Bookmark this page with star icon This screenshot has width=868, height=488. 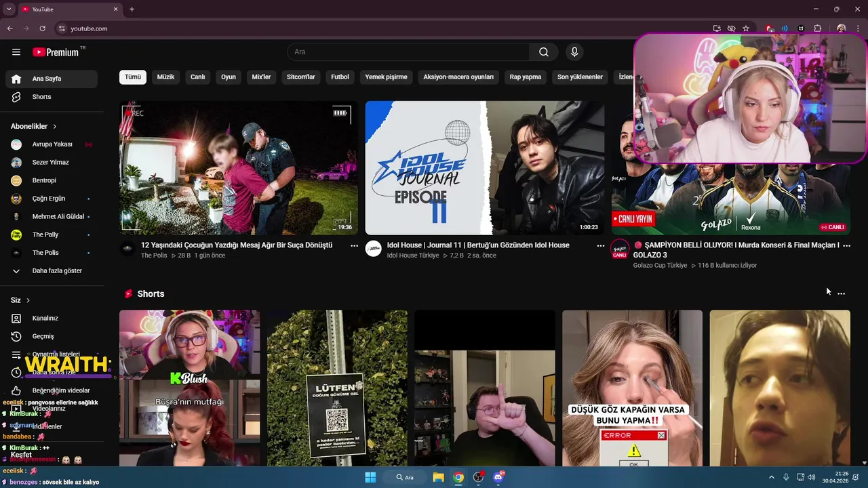[x=746, y=28]
